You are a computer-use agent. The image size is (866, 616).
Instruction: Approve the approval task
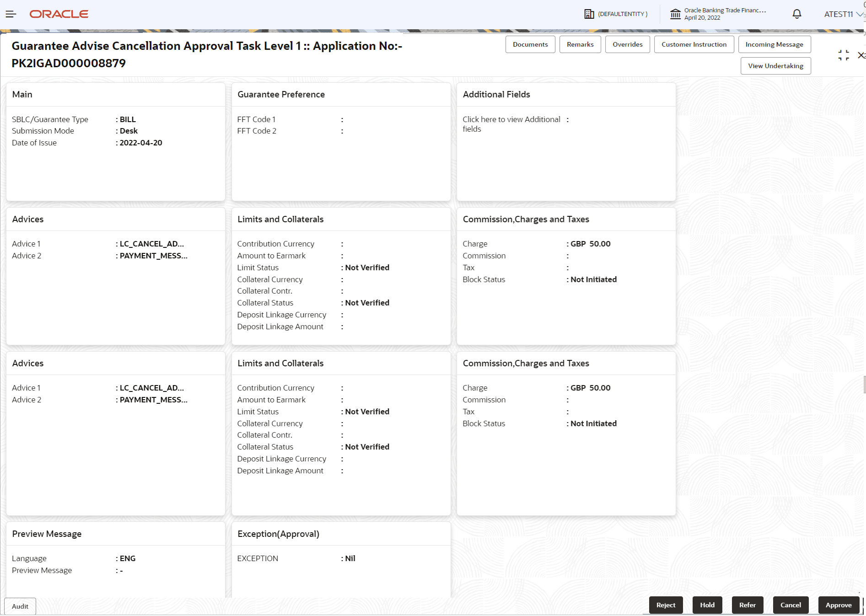[838, 605]
